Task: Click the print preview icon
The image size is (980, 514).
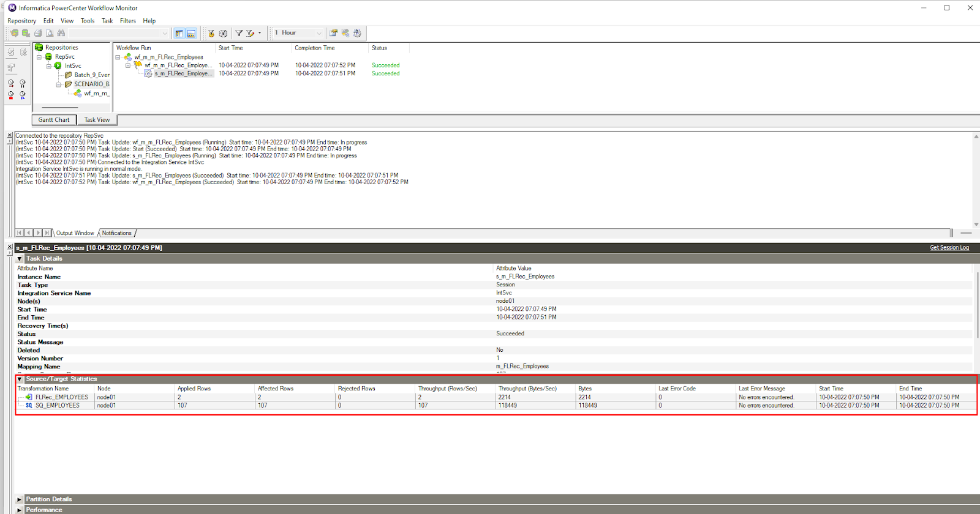Action: (x=50, y=33)
